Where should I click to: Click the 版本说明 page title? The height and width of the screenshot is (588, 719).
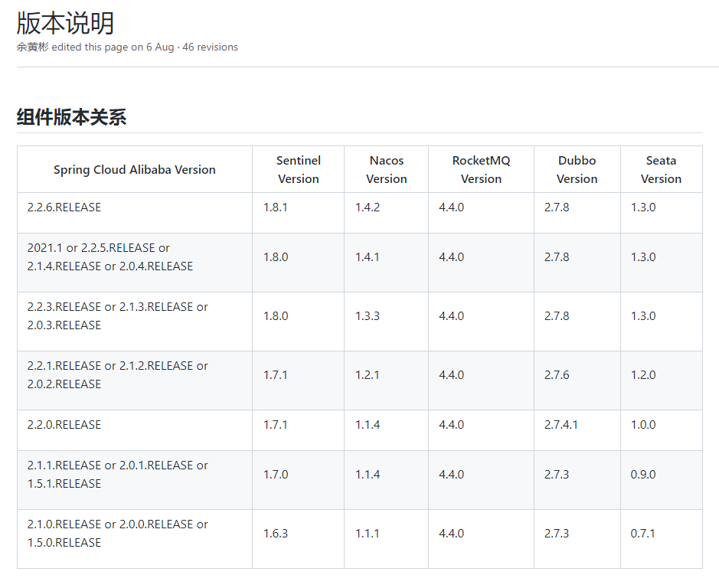pos(65,23)
